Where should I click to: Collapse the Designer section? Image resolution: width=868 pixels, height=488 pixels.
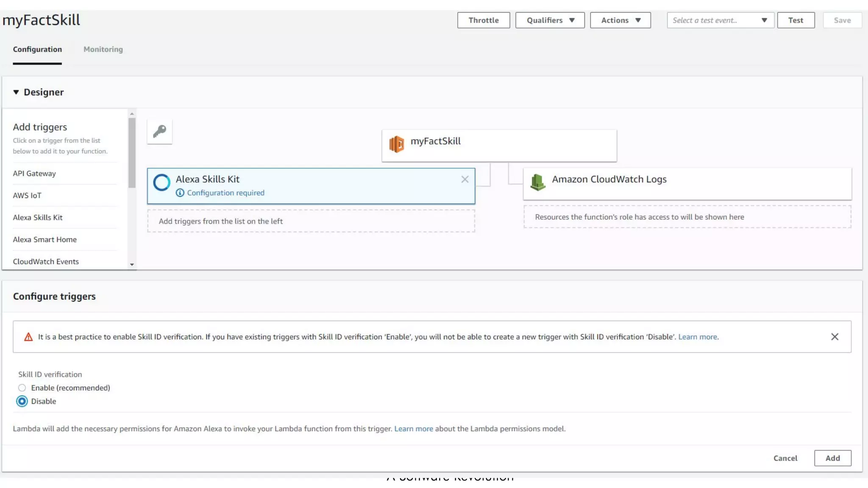[x=16, y=92]
